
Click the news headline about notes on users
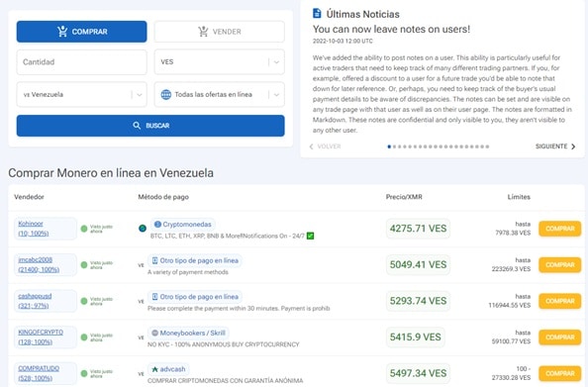coord(391,30)
